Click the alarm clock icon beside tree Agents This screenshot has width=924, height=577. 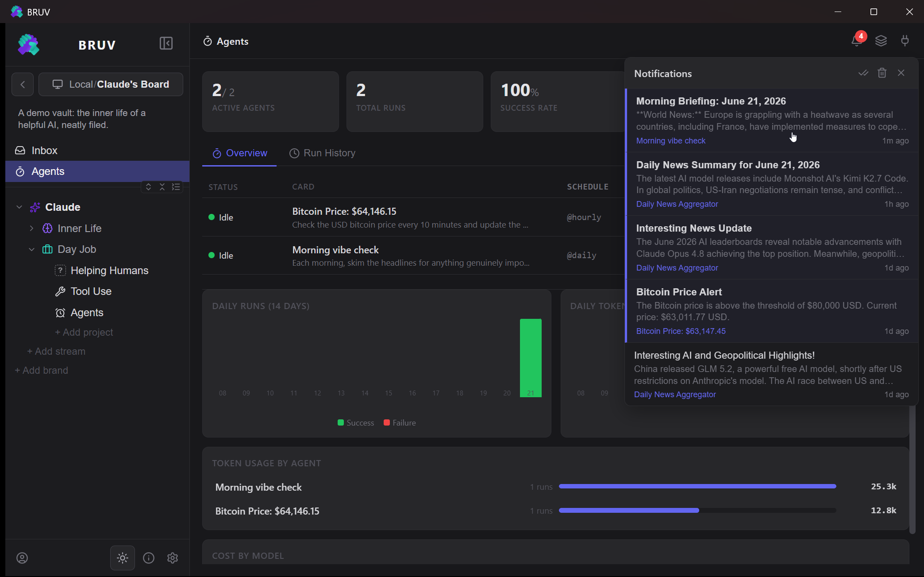[60, 313]
